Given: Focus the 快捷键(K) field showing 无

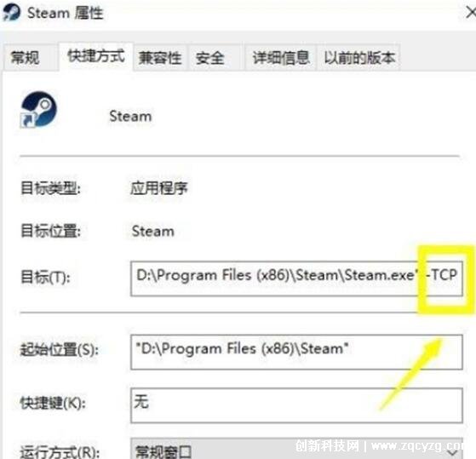Looking at the screenshot, I should (x=296, y=405).
